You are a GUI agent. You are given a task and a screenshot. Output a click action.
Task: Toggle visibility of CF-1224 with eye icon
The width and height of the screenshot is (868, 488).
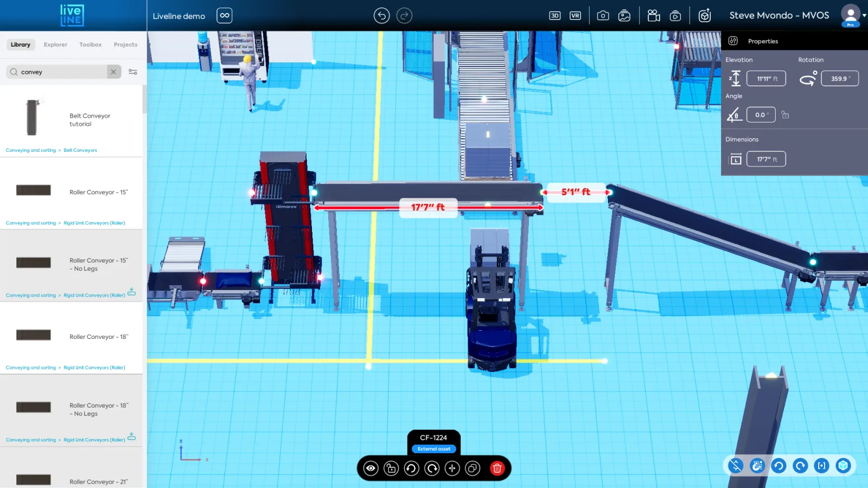(371, 468)
